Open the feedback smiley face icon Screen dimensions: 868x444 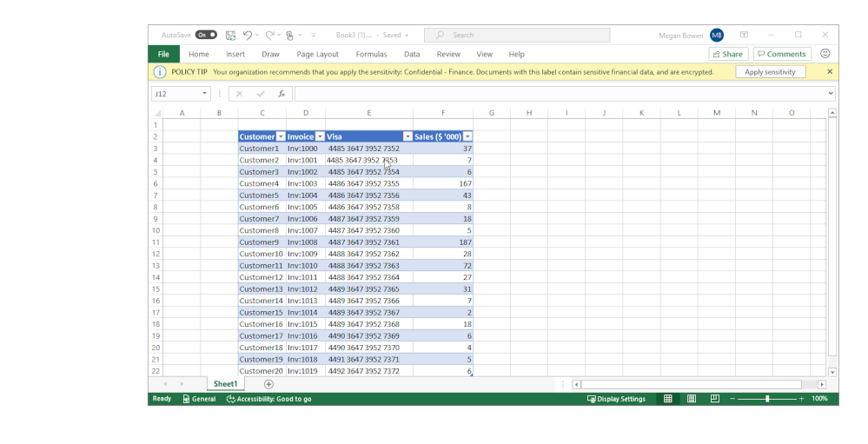(825, 54)
